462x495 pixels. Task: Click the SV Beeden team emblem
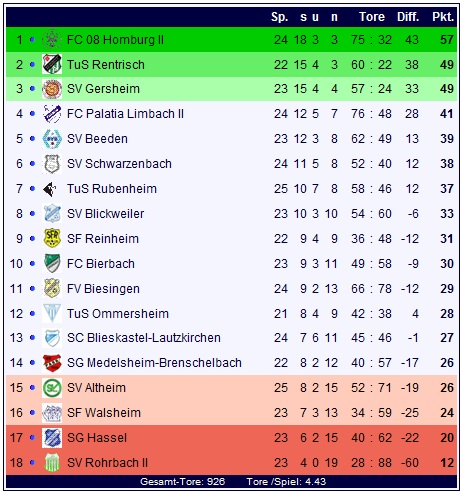coord(52,139)
